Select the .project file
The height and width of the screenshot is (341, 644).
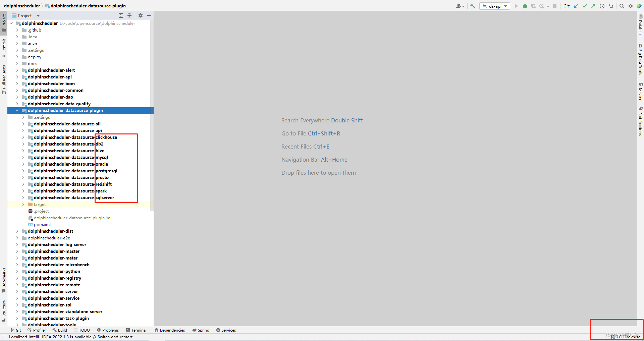pyautogui.click(x=41, y=211)
